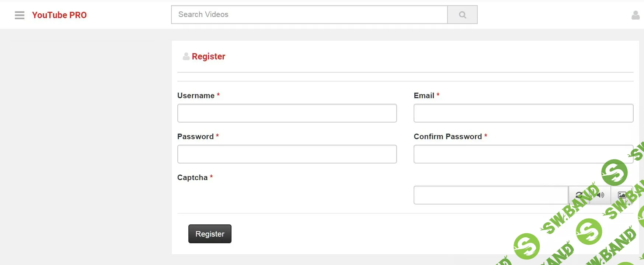The image size is (644, 265).
Task: Click the Register heading text
Action: pos(208,56)
